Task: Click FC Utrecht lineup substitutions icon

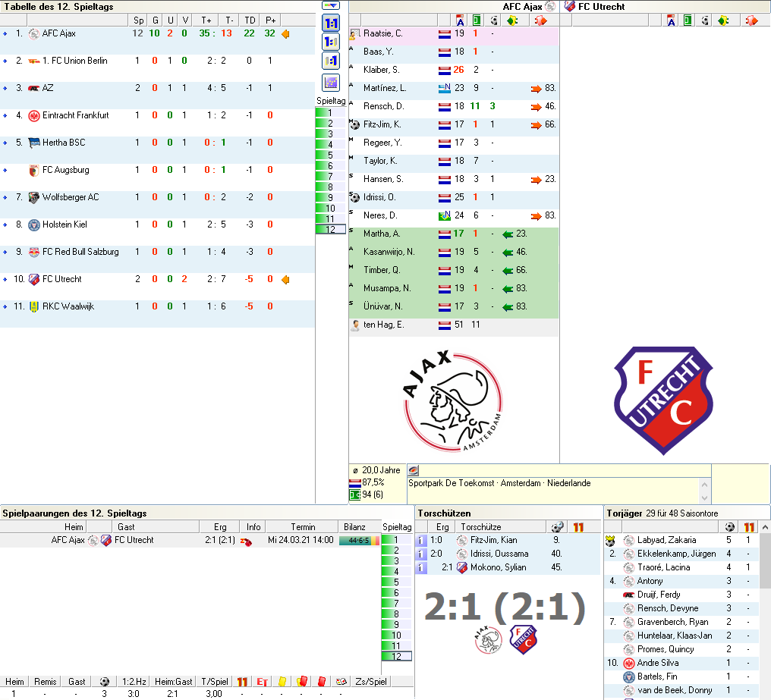Action: point(751,20)
